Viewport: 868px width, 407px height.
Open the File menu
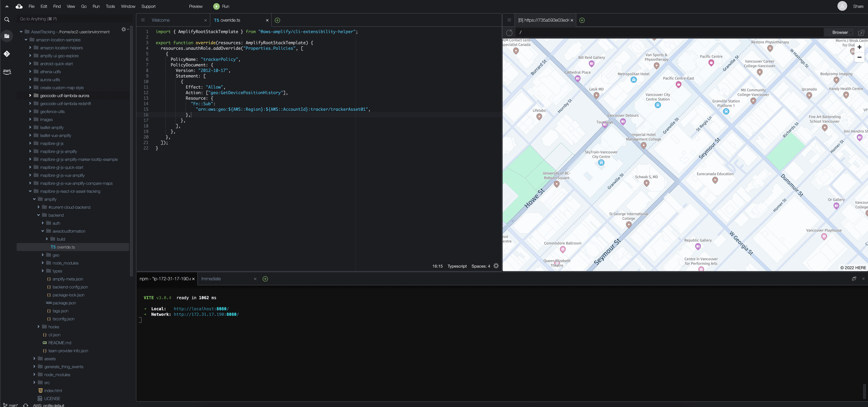(x=32, y=6)
